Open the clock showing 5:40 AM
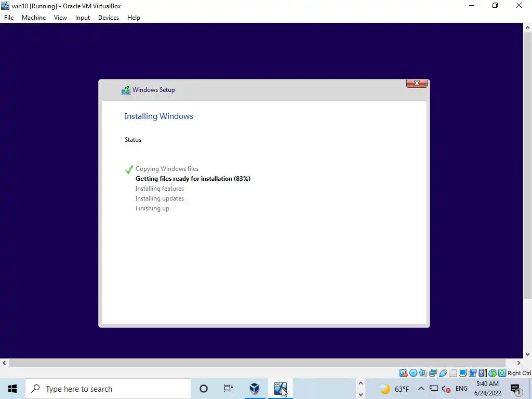The width and height of the screenshot is (532, 399). pyautogui.click(x=487, y=389)
